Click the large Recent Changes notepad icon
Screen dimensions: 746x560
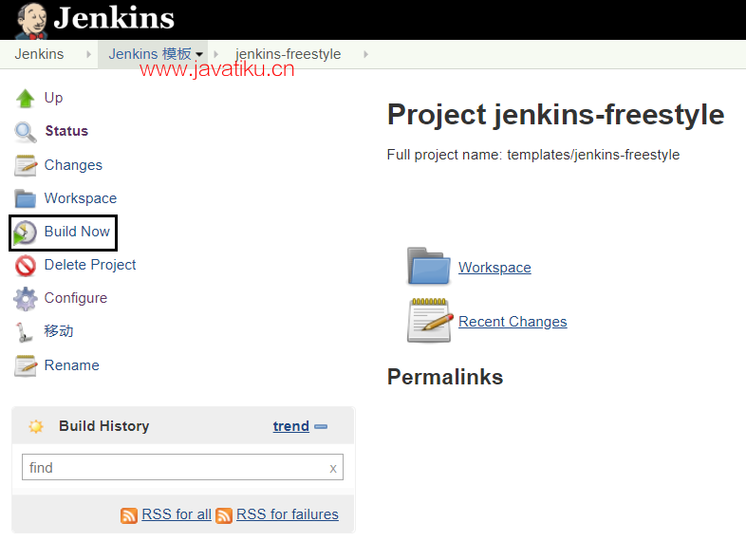coord(430,321)
